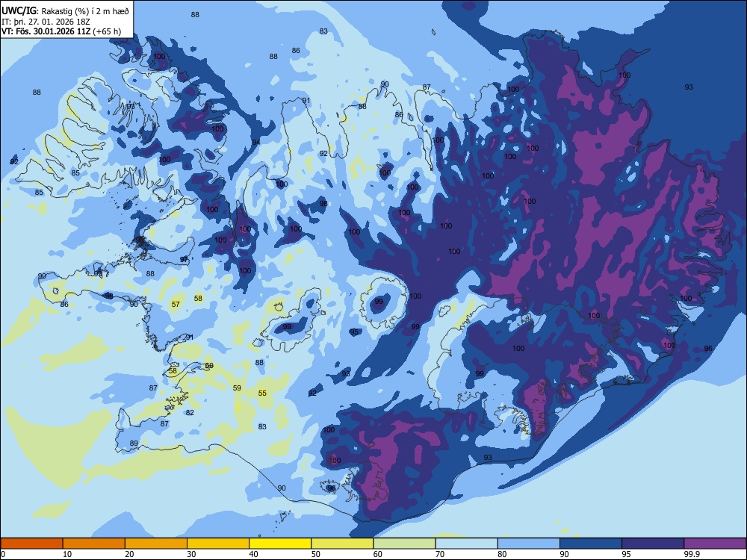Pick the 20–30 amber legend swatch
The height and width of the screenshot is (560, 747).
click(x=156, y=544)
